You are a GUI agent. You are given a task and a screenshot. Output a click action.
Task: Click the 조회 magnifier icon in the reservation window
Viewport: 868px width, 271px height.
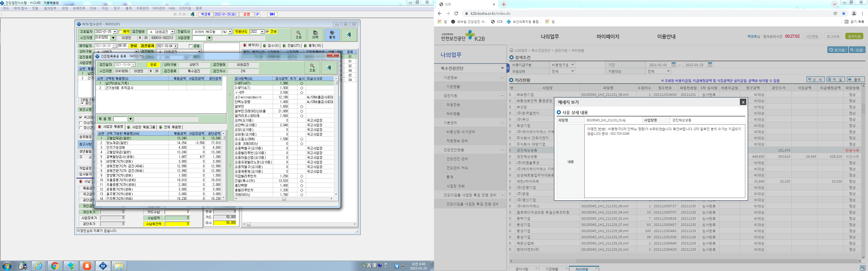pyautogui.click(x=298, y=35)
